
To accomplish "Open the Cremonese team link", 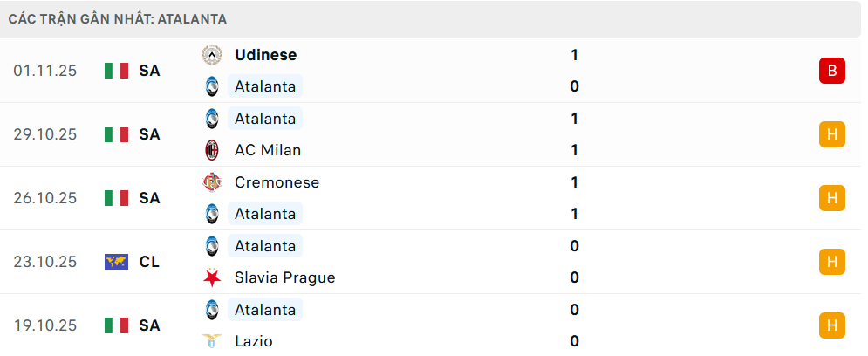I will point(277,182).
